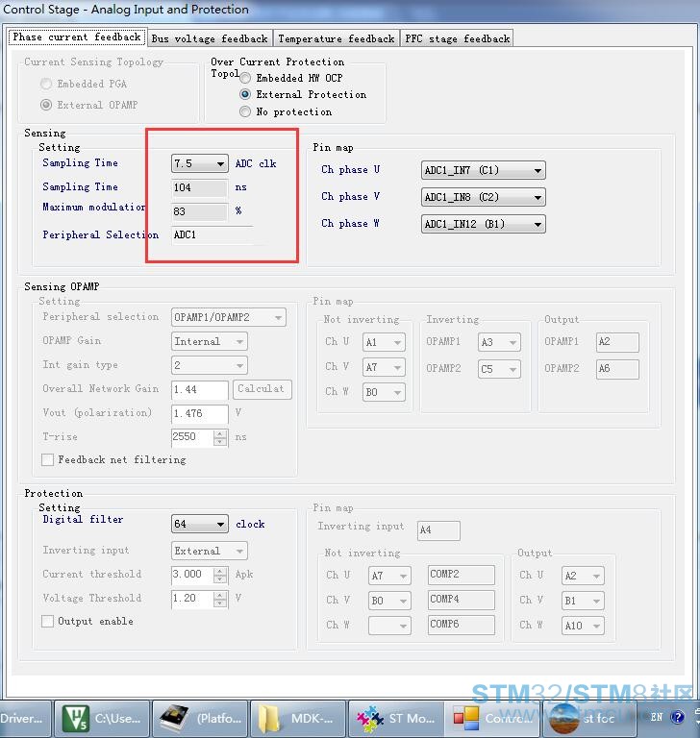This screenshot has height=738, width=700.
Task: Open the Control... taskbar item
Action: point(494,719)
